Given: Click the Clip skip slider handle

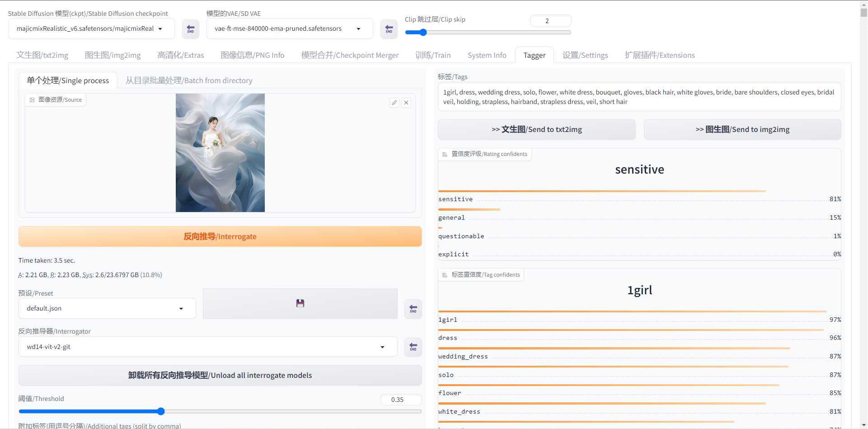Looking at the screenshot, I should pyautogui.click(x=423, y=33).
